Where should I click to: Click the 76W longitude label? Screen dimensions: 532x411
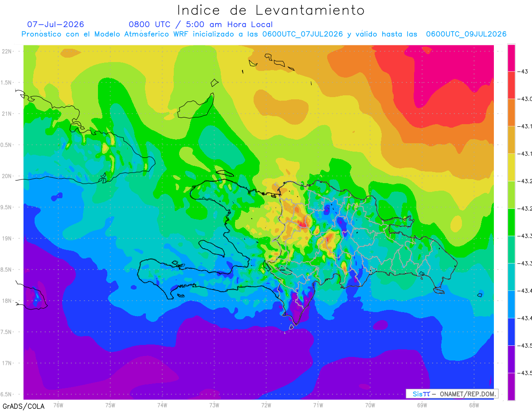[x=58, y=405]
